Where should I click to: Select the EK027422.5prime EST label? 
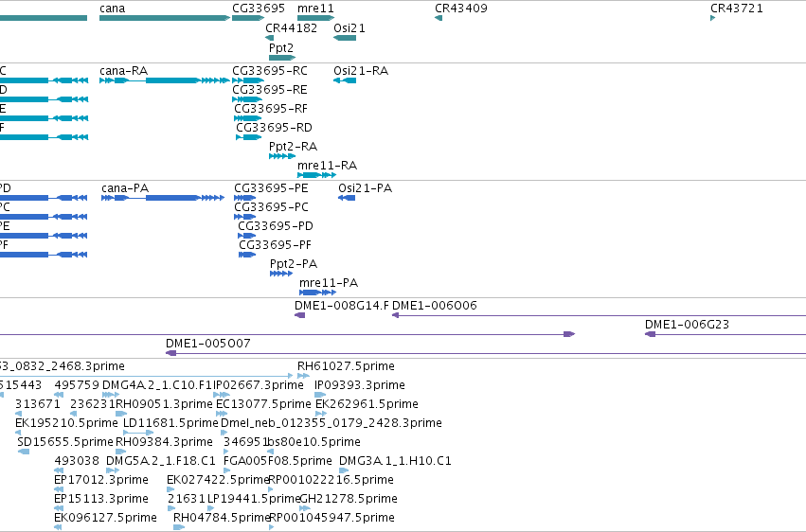click(x=219, y=480)
